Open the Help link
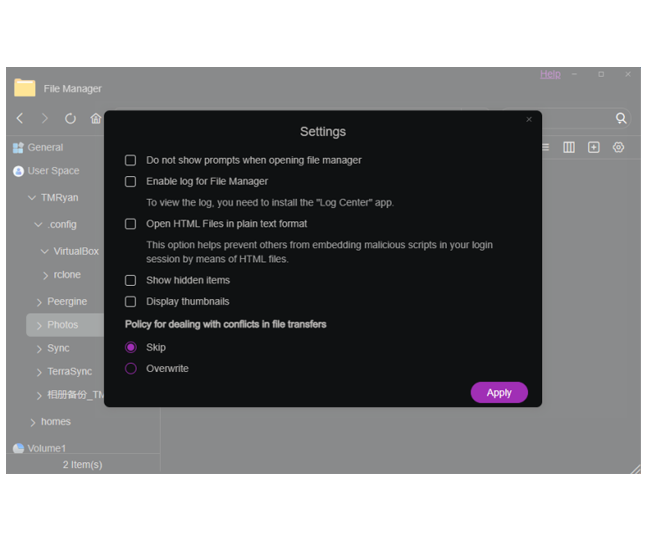Viewport: 648px width, 550px height. (x=550, y=74)
